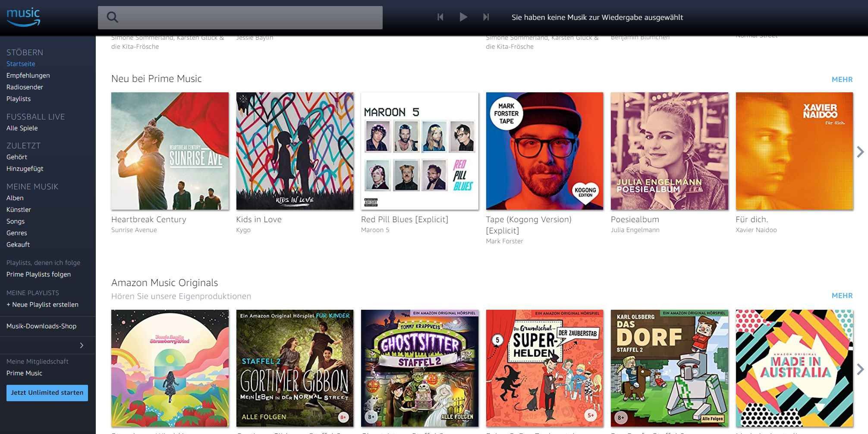Image resolution: width=868 pixels, height=434 pixels.
Task: Click Kygo artist name
Action: (x=243, y=230)
